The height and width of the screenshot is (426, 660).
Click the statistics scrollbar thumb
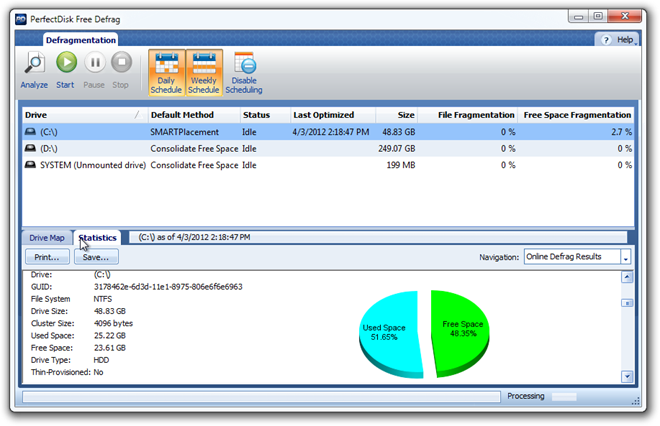(x=627, y=303)
